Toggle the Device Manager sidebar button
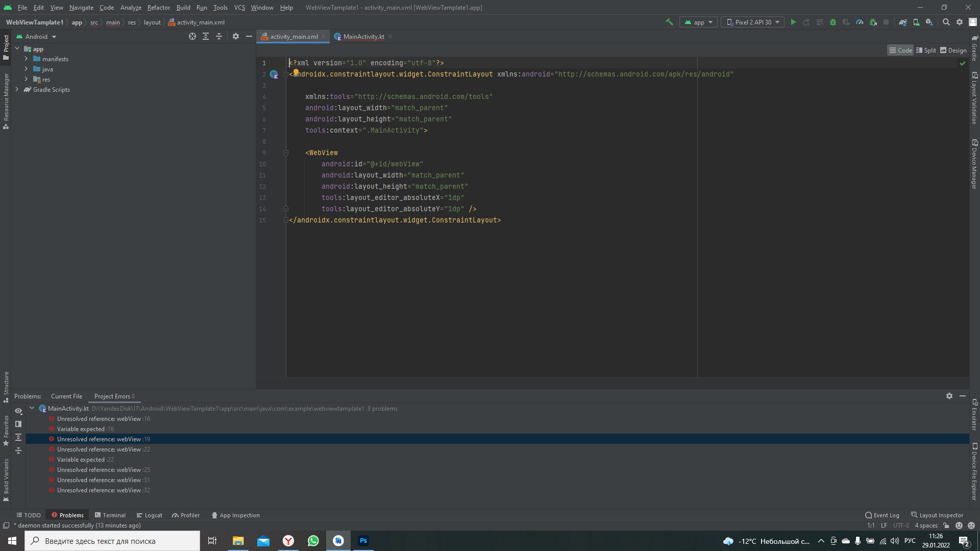 pos(974,164)
